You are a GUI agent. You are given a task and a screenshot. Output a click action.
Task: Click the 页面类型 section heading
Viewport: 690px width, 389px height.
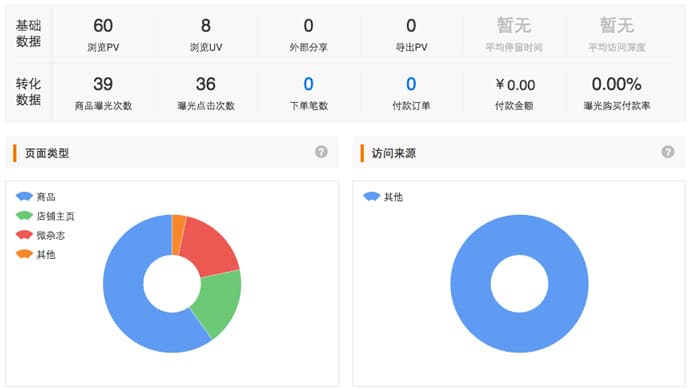click(x=47, y=153)
